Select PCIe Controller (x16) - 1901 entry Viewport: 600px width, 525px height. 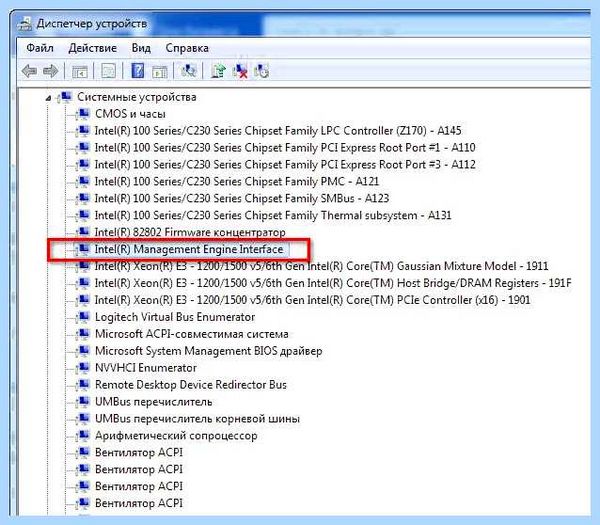(313, 300)
